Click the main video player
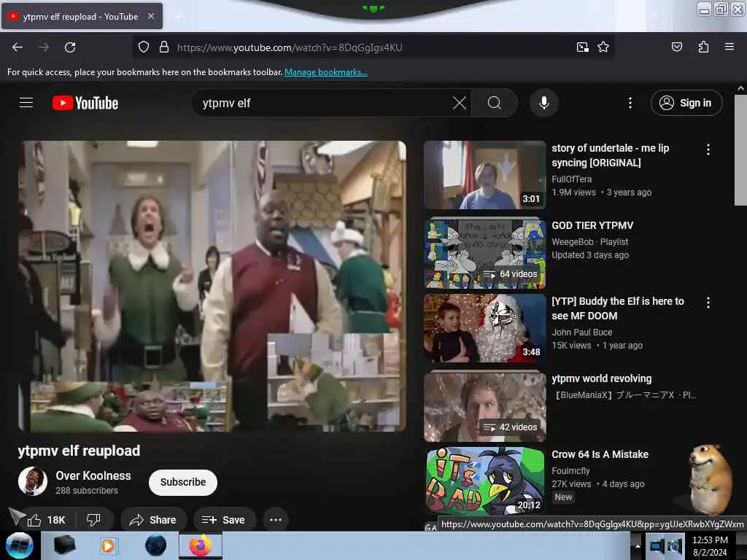Screen dimensions: 747x560 tap(212, 286)
